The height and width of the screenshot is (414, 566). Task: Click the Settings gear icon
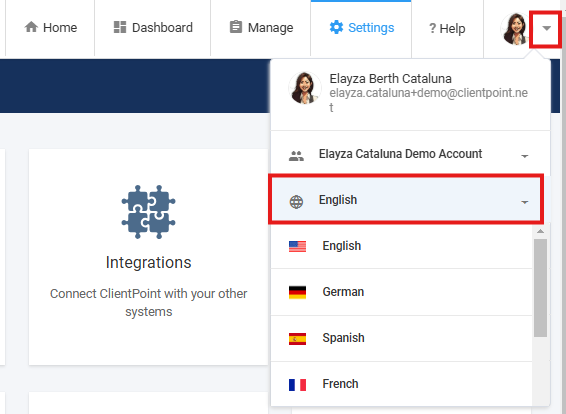[336, 27]
